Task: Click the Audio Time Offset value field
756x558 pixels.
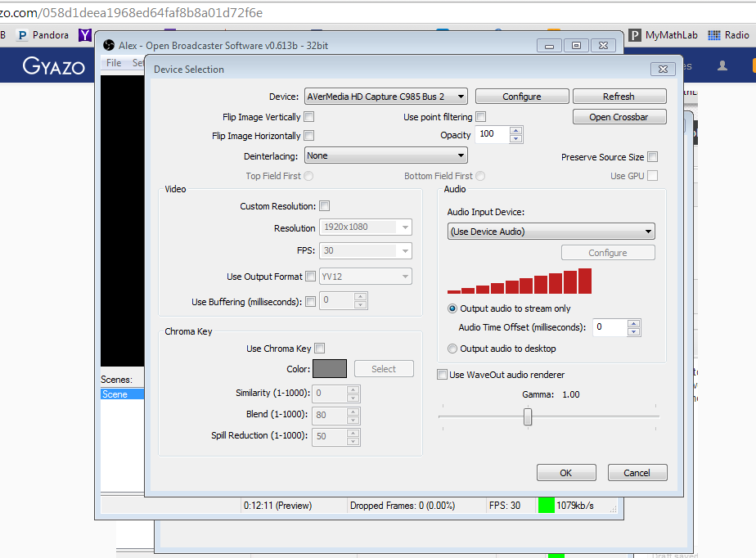Action: coord(610,327)
